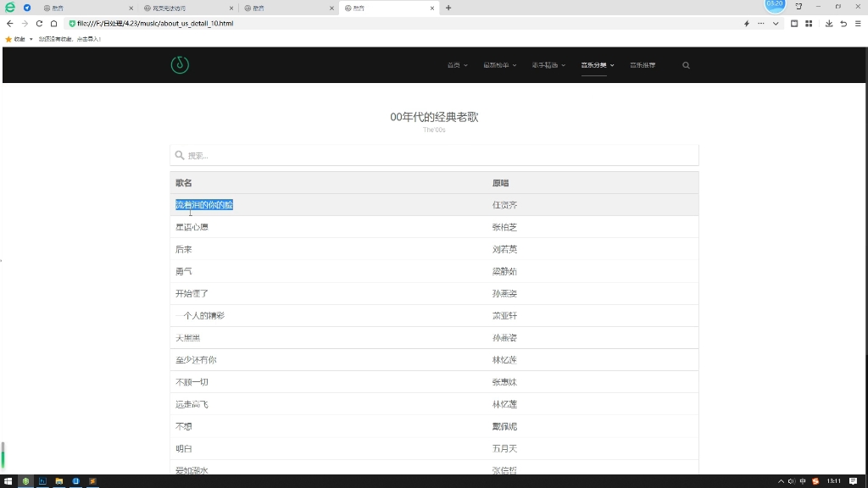Click the downloads icon in browser toolbar
The image size is (868, 488).
(x=829, y=24)
